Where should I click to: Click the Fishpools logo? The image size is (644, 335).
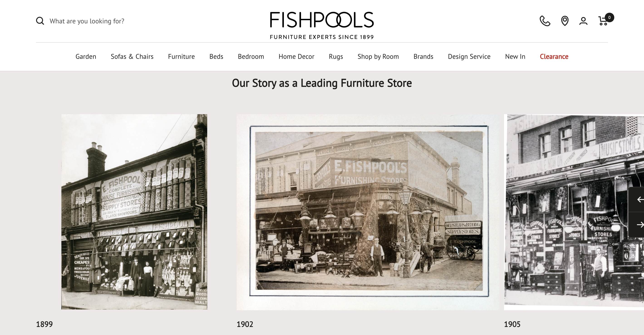[322, 25]
